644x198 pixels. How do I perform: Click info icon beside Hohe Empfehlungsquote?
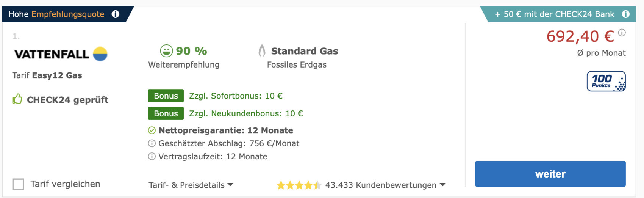point(116,14)
